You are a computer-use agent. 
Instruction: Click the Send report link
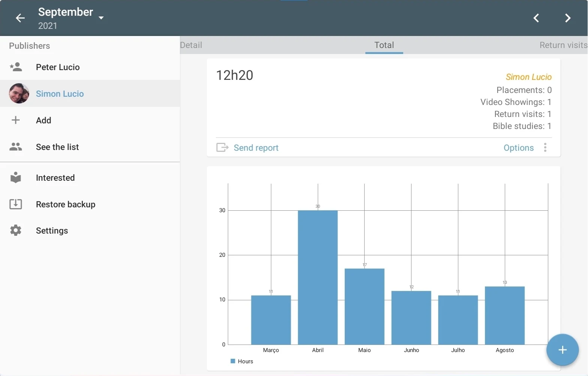pos(256,148)
